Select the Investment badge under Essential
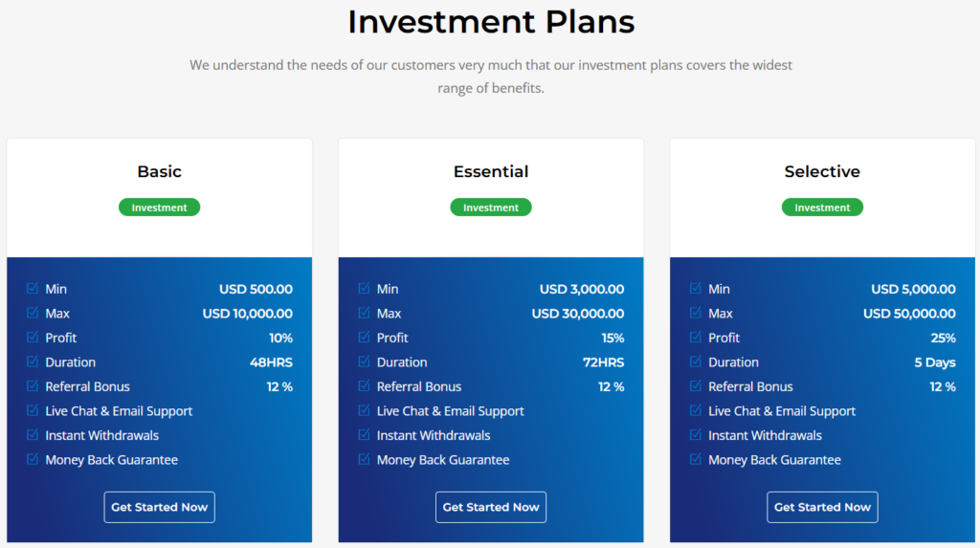 pyautogui.click(x=491, y=208)
